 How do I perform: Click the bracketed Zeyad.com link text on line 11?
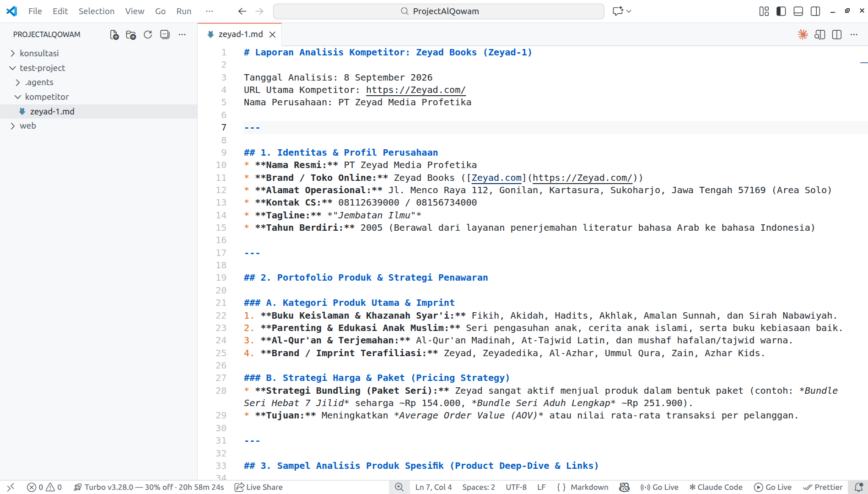pos(496,178)
